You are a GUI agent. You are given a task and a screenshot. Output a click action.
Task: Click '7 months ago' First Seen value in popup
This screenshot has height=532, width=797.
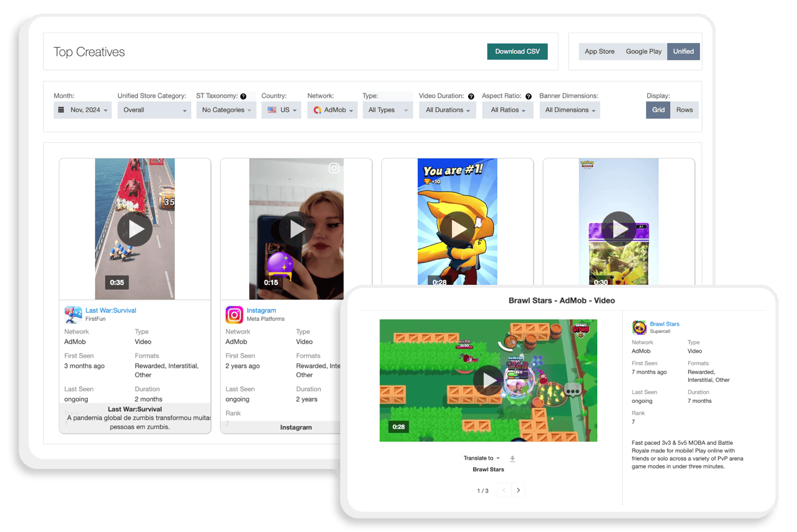pyautogui.click(x=649, y=372)
